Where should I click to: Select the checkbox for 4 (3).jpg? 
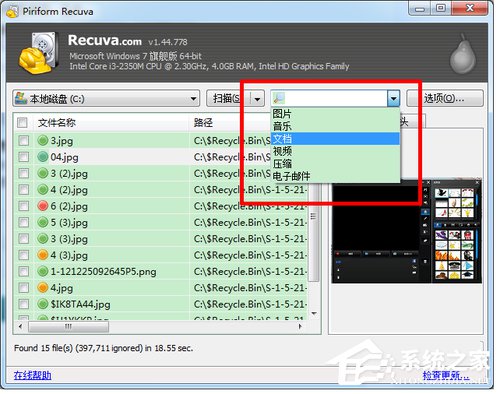point(24,255)
